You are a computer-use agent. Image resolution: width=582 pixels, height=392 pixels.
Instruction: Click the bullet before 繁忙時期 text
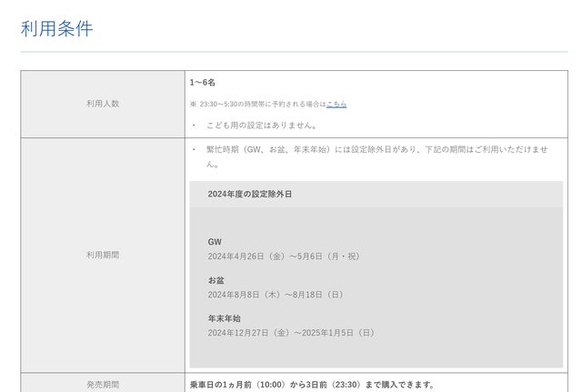point(194,149)
